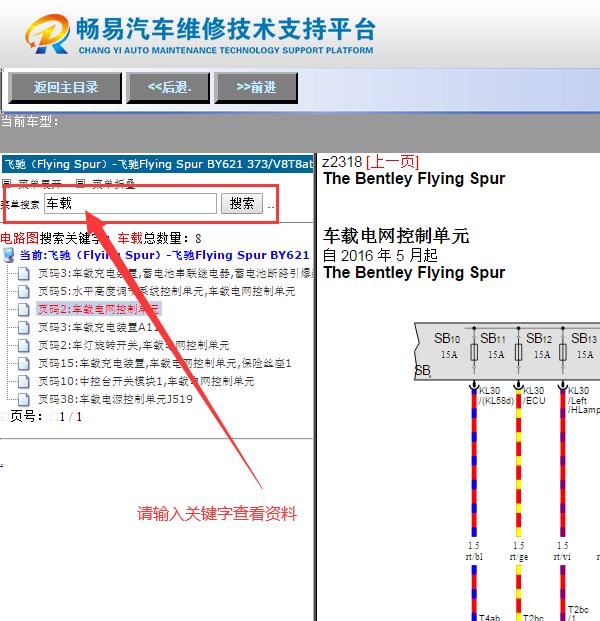This screenshot has width=600, height=621.
Task: Click page icon of 页码2:车灯旋转开关
Action: coord(24,345)
